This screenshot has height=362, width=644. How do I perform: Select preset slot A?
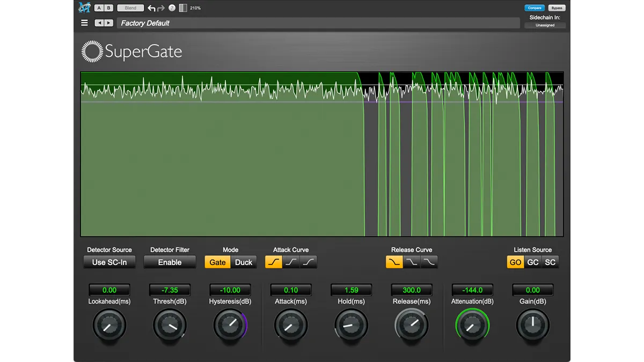(x=99, y=8)
